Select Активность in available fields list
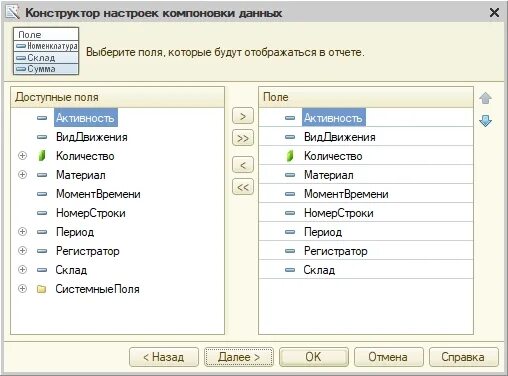This screenshot has width=508, height=376. [x=86, y=118]
